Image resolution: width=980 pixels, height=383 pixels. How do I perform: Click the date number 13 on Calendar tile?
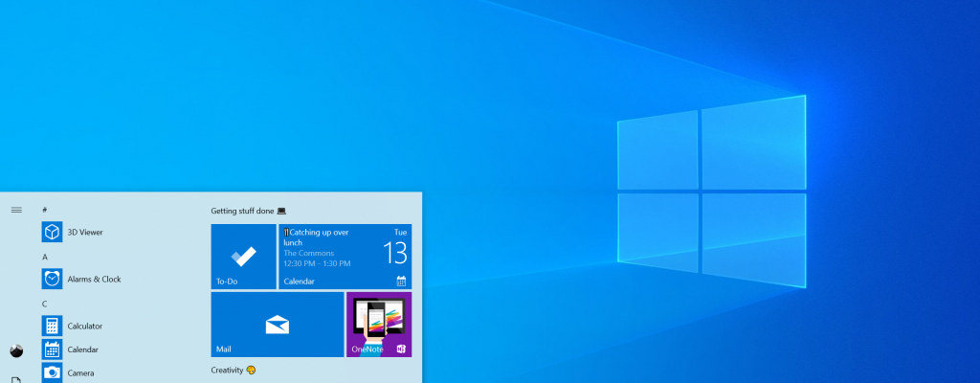(x=395, y=253)
